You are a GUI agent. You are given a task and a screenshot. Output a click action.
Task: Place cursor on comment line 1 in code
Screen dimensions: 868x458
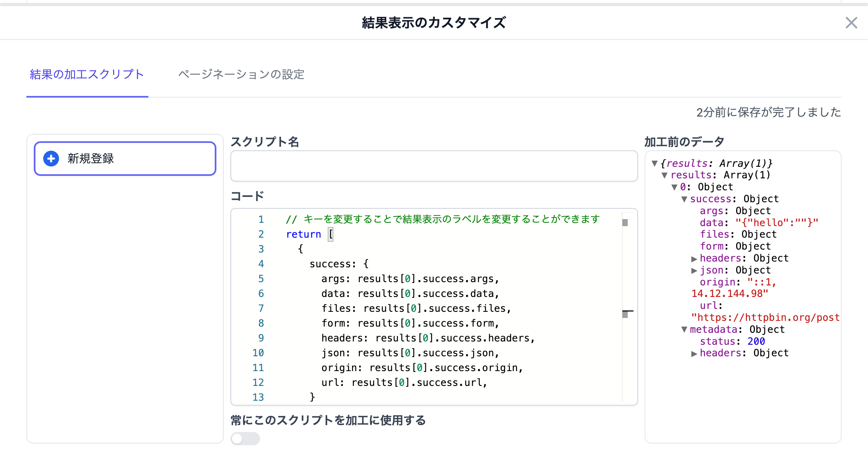pyautogui.click(x=443, y=219)
